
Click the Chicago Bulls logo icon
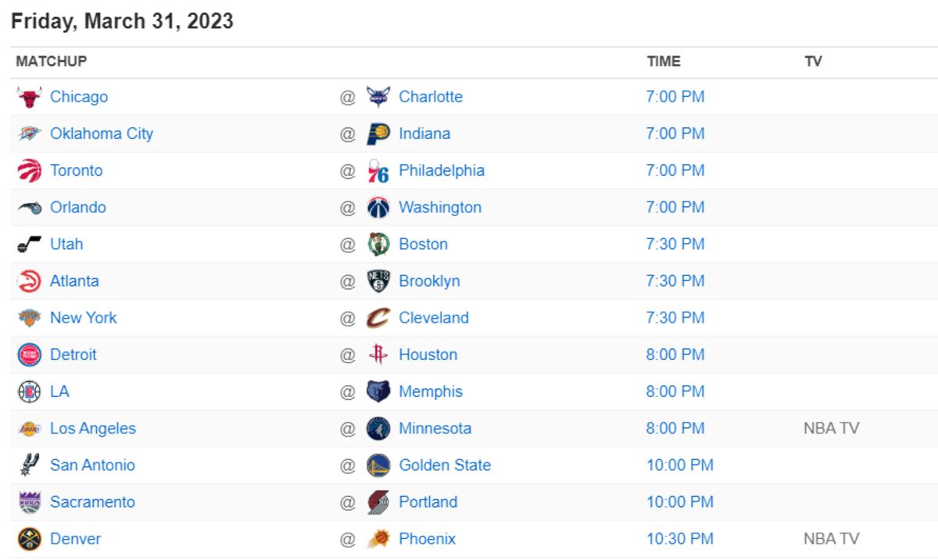coord(29,97)
